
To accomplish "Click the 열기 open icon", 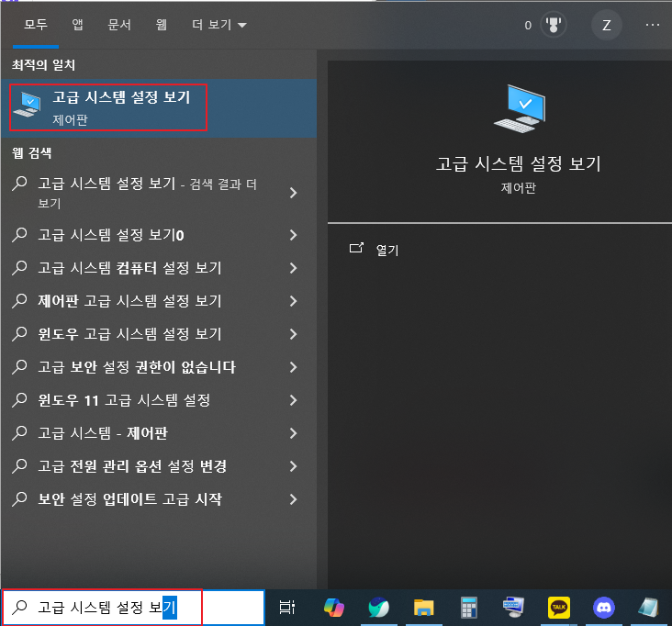I will coord(356,248).
